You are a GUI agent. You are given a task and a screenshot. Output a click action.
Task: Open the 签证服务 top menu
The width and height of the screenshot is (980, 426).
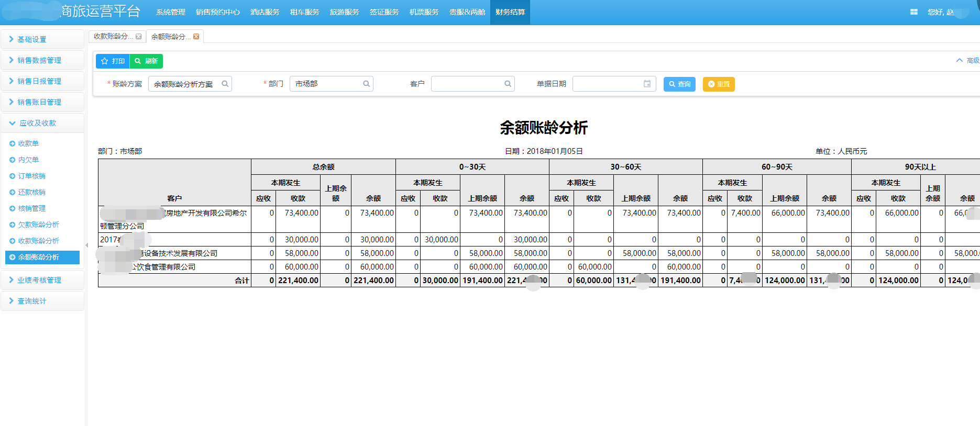click(384, 12)
